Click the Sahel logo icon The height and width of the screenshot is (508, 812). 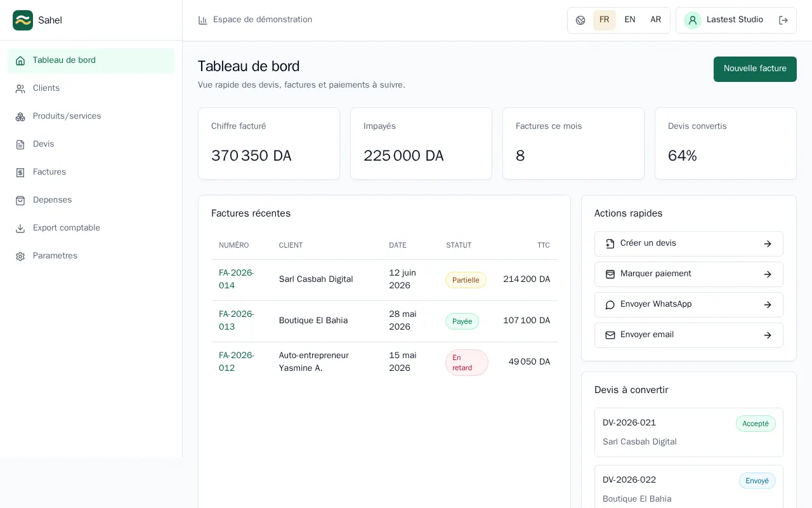23,20
